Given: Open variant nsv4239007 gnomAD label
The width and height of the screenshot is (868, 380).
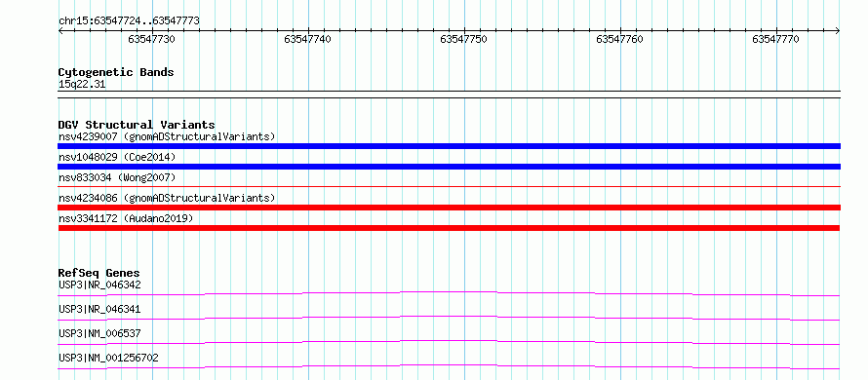Looking at the screenshot, I should coord(167,136).
